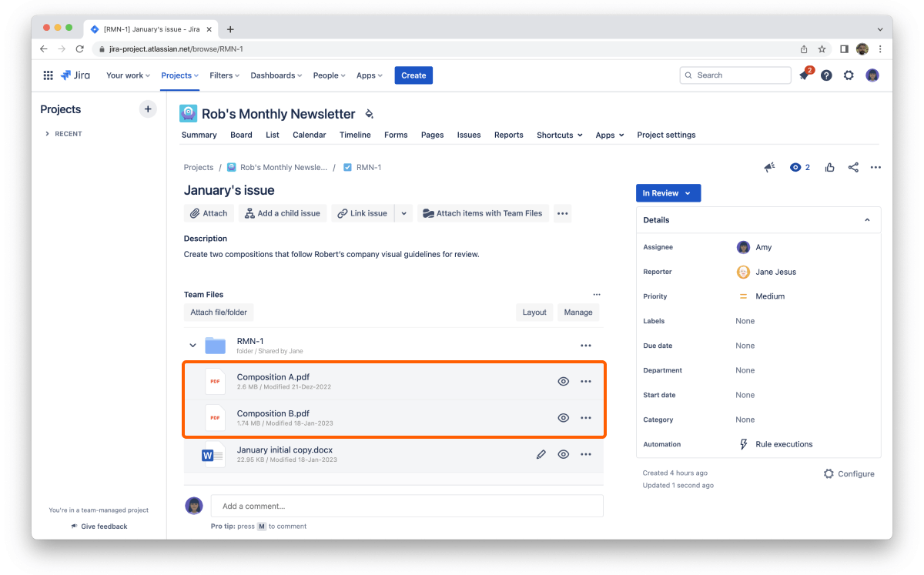Click the Layout button in Team Files
This screenshot has width=924, height=575.
(x=534, y=313)
